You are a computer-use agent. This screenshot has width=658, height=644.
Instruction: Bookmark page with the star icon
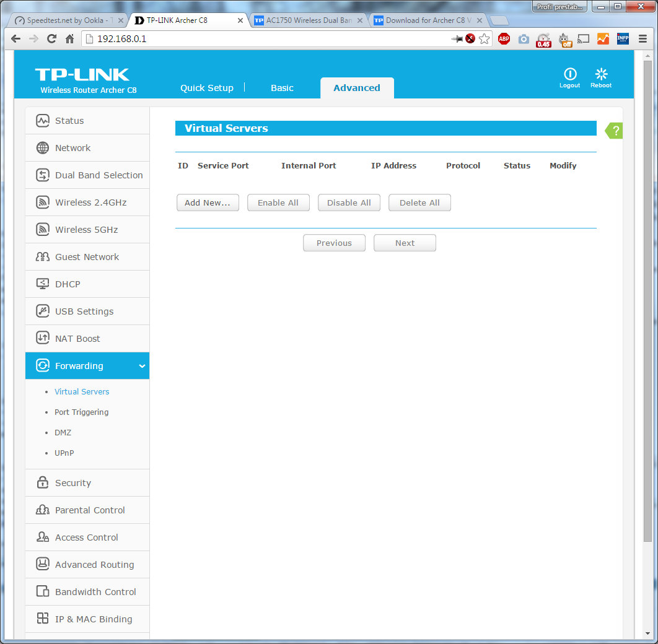(484, 39)
